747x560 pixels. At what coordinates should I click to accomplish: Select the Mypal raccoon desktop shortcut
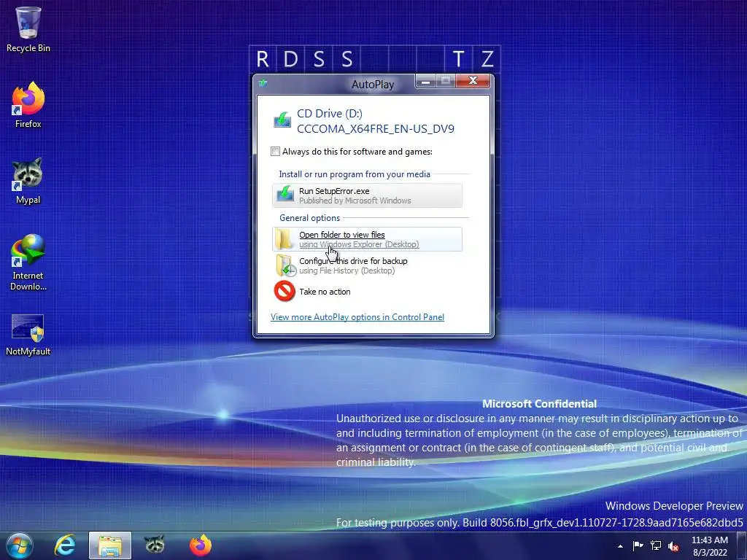pyautogui.click(x=28, y=181)
